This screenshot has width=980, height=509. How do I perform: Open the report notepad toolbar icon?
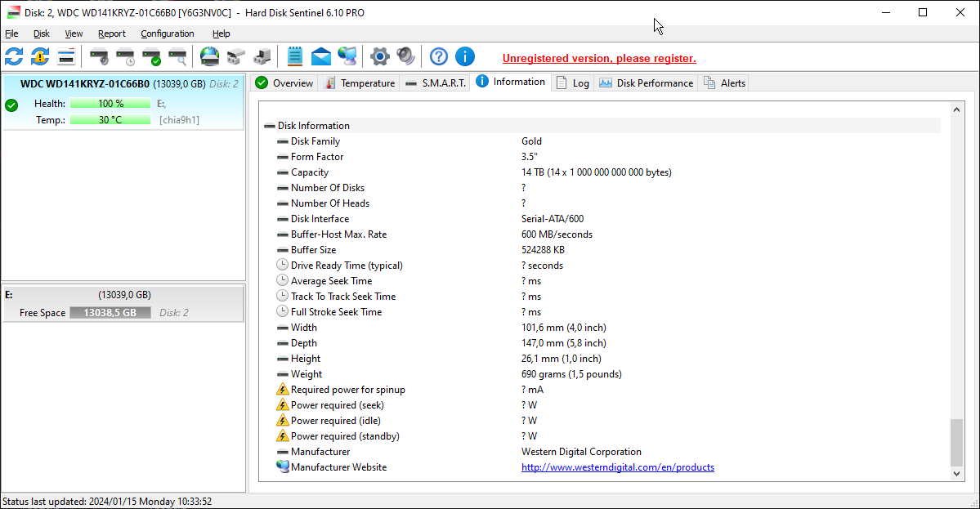tap(295, 57)
